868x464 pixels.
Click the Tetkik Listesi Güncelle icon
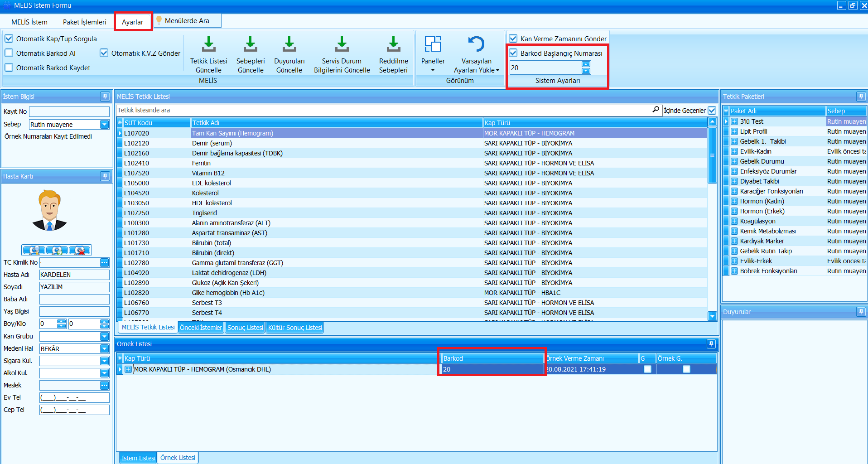click(208, 44)
